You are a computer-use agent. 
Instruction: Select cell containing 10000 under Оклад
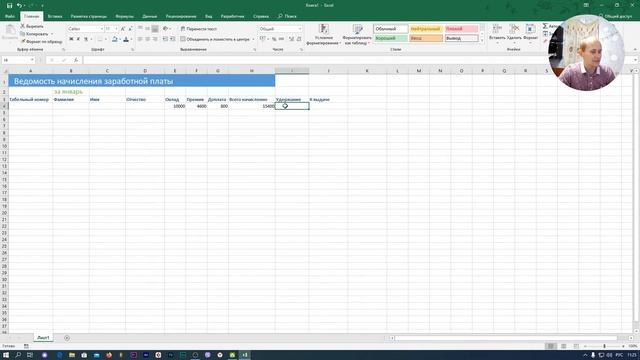point(175,106)
